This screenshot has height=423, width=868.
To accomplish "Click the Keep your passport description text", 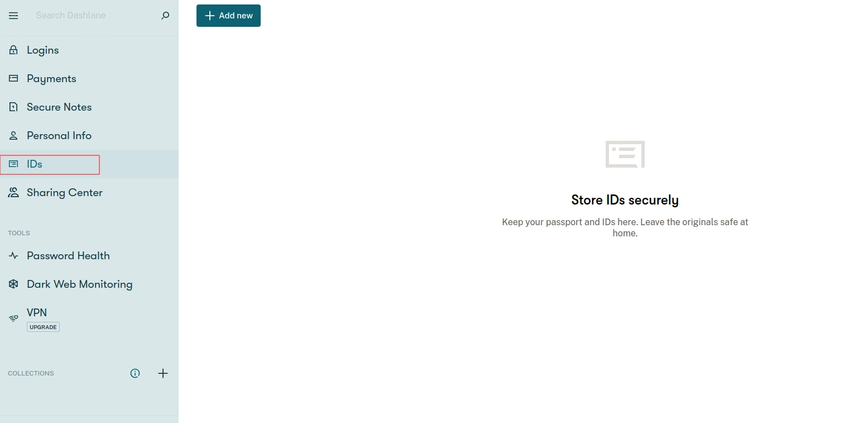I will click(x=625, y=227).
